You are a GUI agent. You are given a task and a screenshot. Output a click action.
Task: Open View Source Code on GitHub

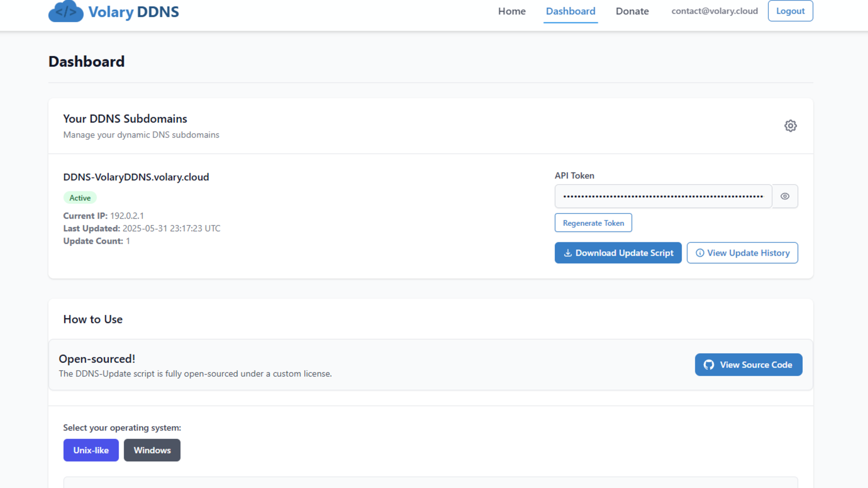(x=749, y=365)
